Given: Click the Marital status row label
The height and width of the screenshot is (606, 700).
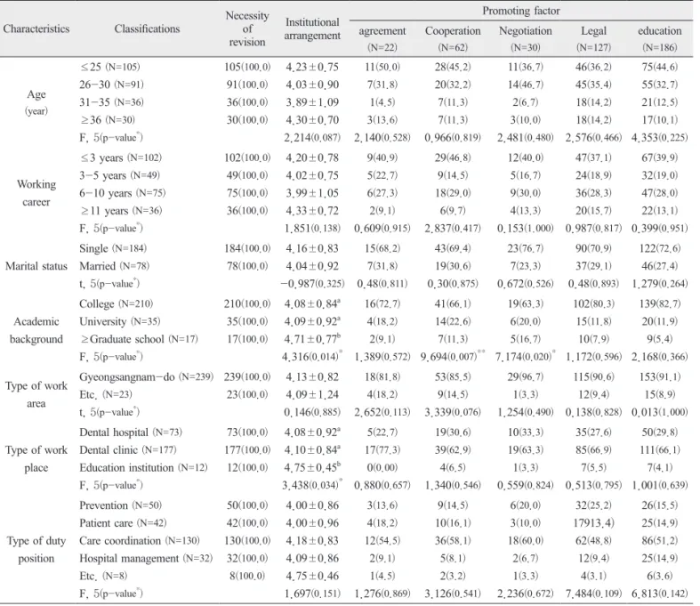Looking at the screenshot, I should tap(36, 267).
